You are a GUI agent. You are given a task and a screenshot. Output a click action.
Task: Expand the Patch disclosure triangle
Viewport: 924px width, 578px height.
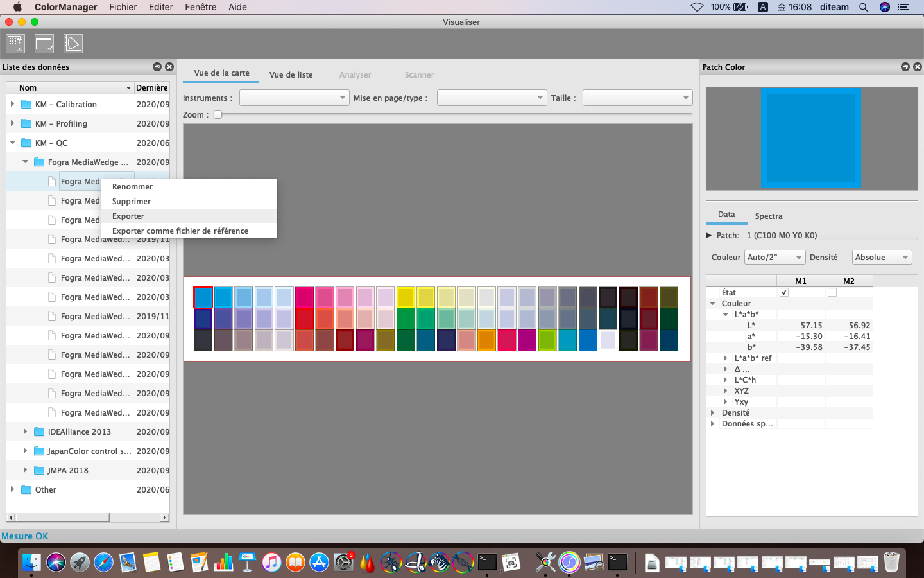point(709,235)
